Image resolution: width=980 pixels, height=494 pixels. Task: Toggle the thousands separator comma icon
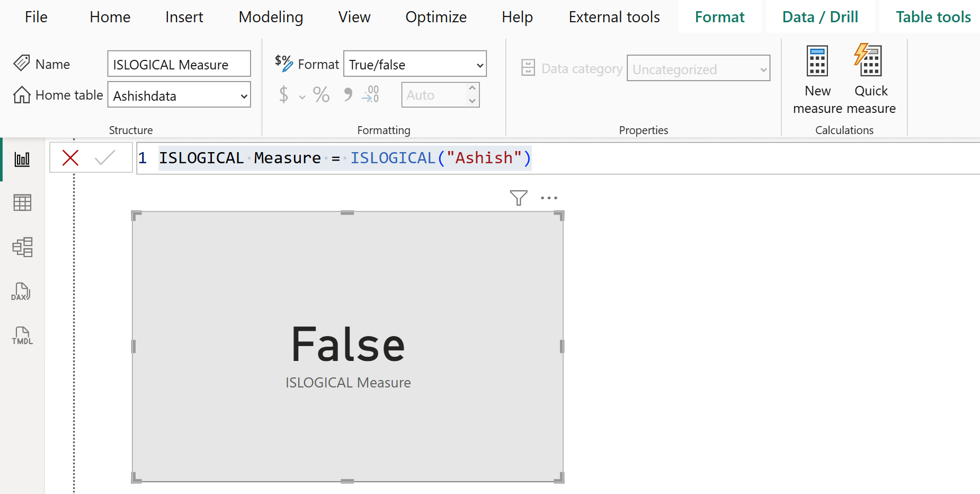pyautogui.click(x=348, y=94)
